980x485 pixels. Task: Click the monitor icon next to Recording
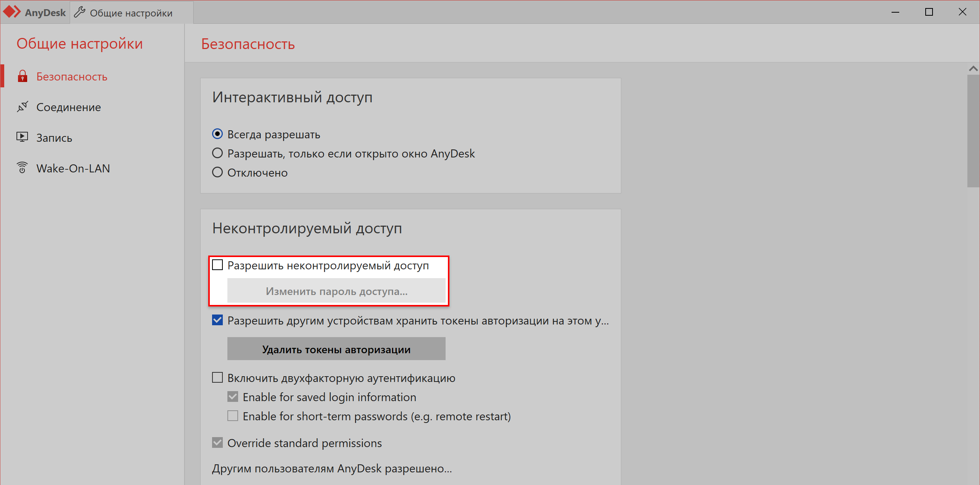pyautogui.click(x=23, y=137)
